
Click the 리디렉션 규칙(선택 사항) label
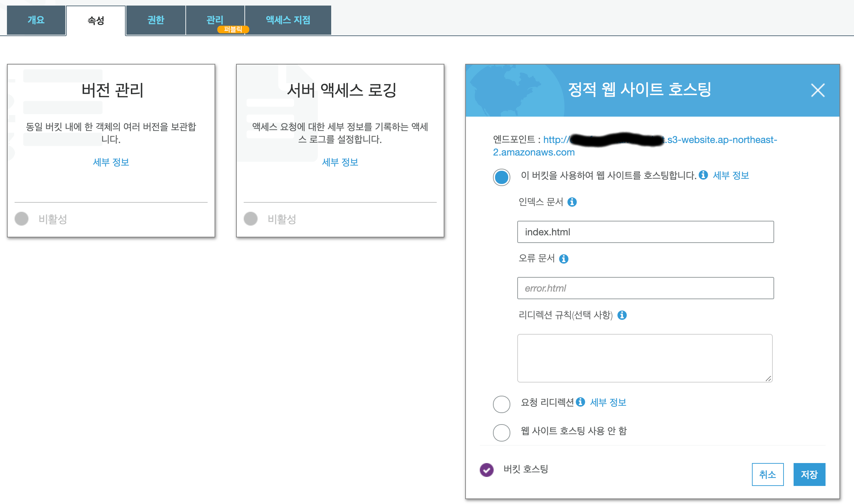coord(566,315)
